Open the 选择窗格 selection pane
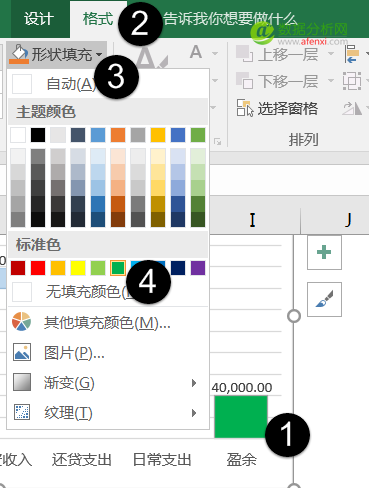The image size is (369, 488). pyautogui.click(x=277, y=108)
